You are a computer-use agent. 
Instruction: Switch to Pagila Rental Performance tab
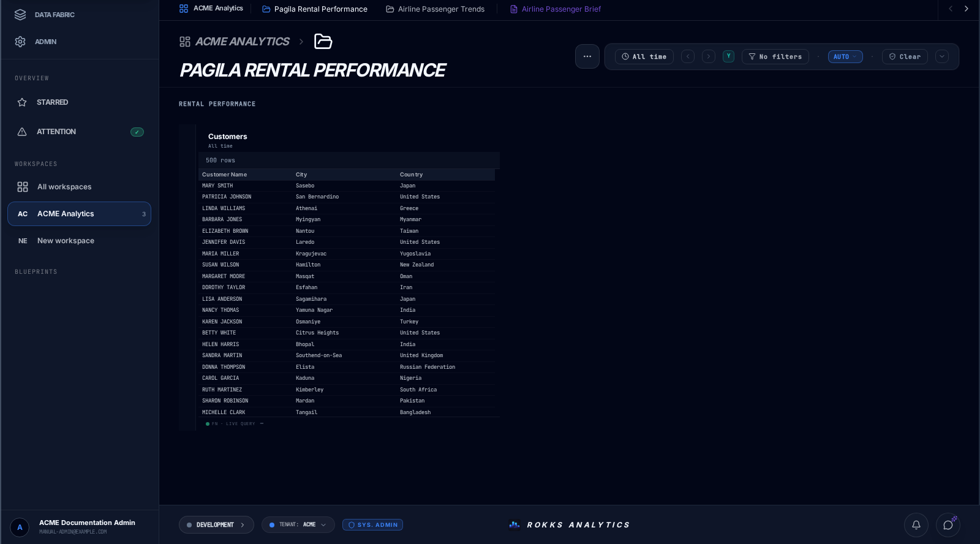315,9
